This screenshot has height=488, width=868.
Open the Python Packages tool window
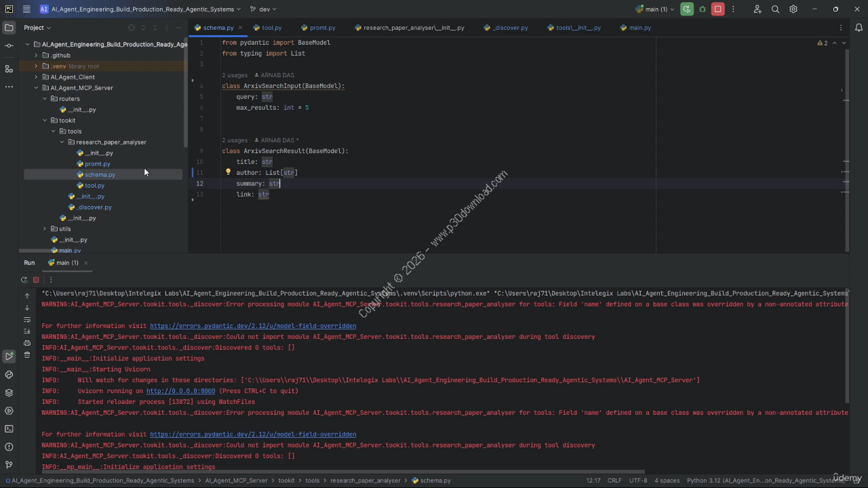click(9, 392)
